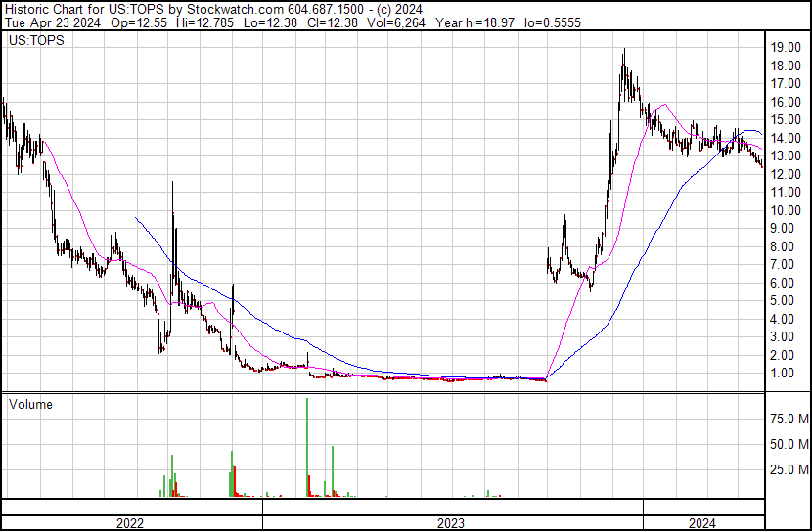Select the 2022 year label on timeline
This screenshot has width=812, height=531.
tap(130, 523)
